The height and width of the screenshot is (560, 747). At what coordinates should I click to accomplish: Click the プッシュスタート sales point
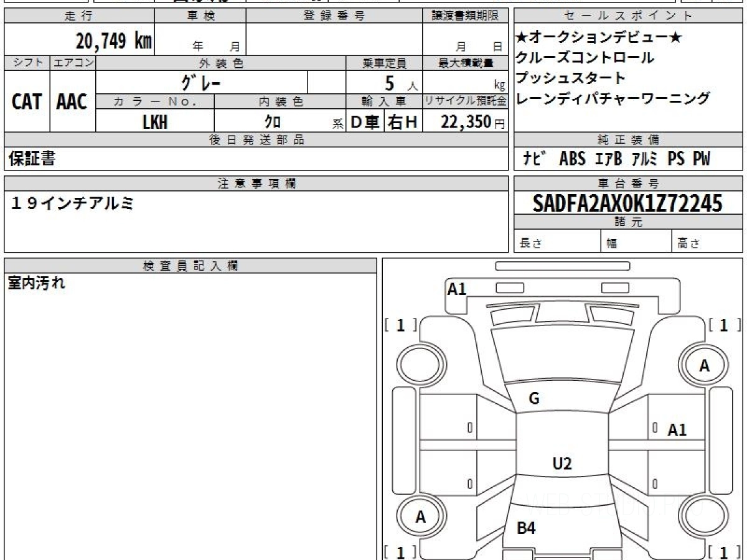tap(570, 78)
